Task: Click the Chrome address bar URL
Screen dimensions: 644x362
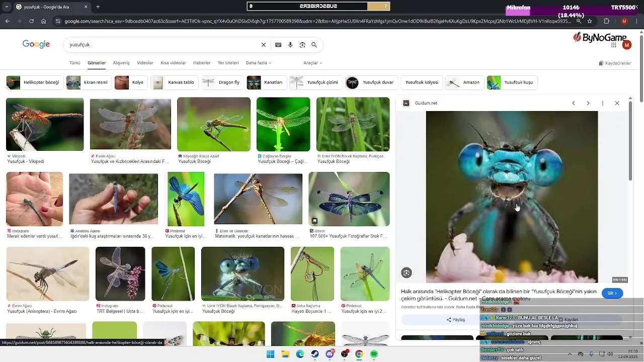Action: click(317, 21)
